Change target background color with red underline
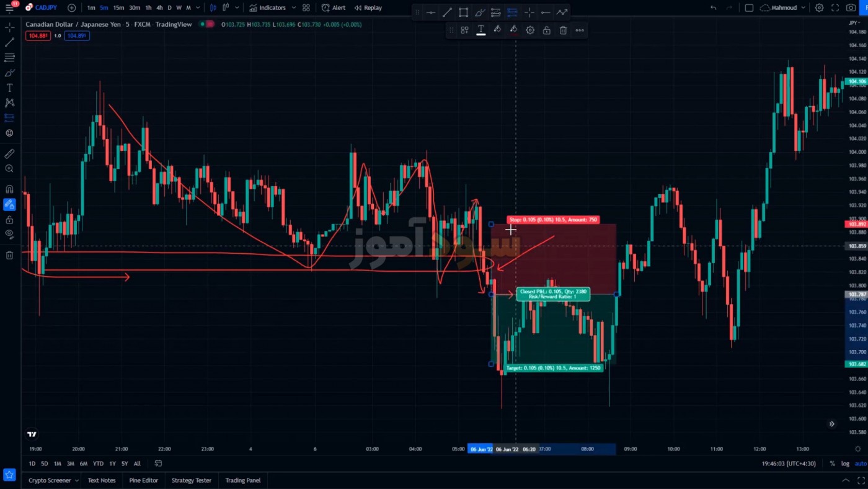 (513, 30)
